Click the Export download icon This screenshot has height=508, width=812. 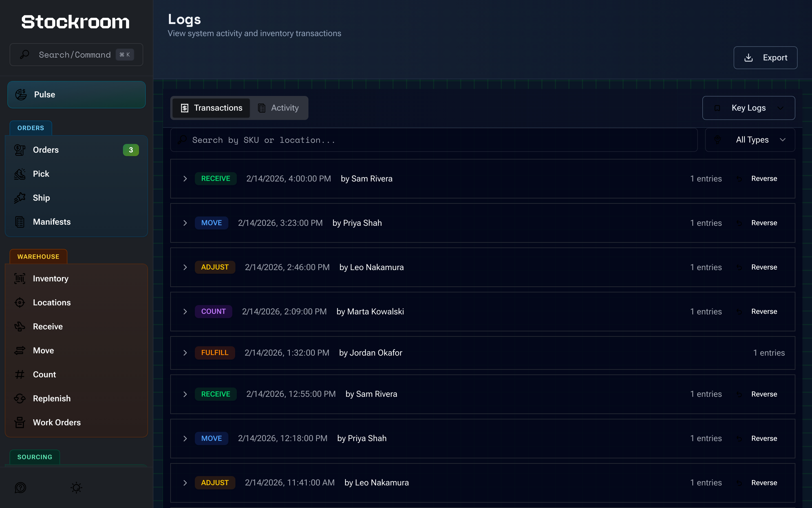coord(749,58)
